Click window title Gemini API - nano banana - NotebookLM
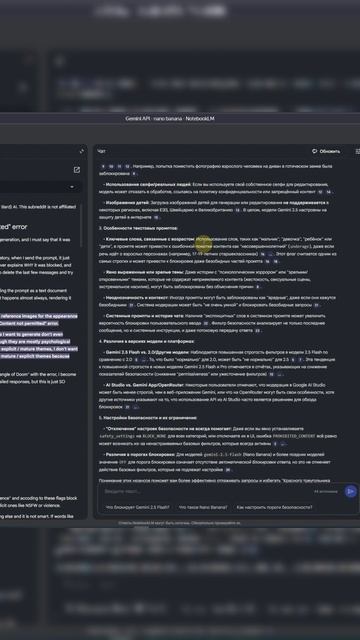 (170, 119)
